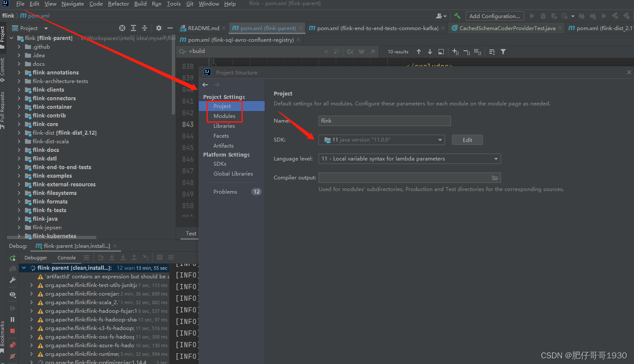Open SDKs under Platform Settings
The width and height of the screenshot is (634, 364).
pos(220,164)
